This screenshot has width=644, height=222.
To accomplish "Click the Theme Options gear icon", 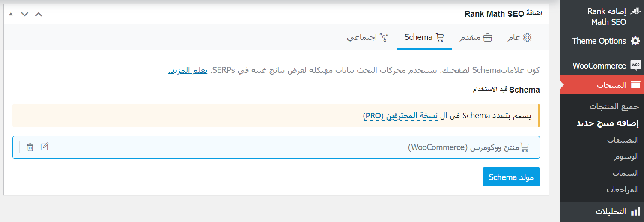I will [635, 41].
